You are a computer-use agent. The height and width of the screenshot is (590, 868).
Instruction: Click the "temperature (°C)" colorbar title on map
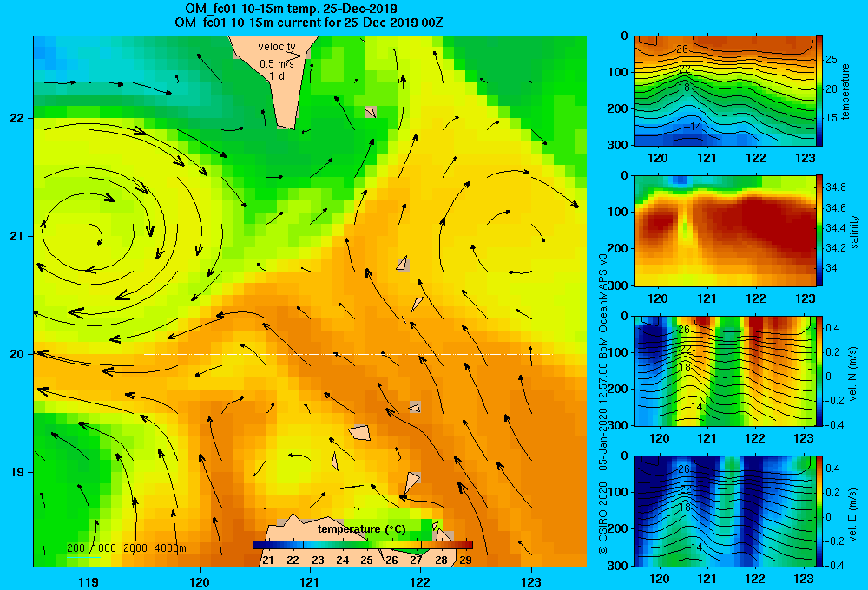[x=361, y=529]
